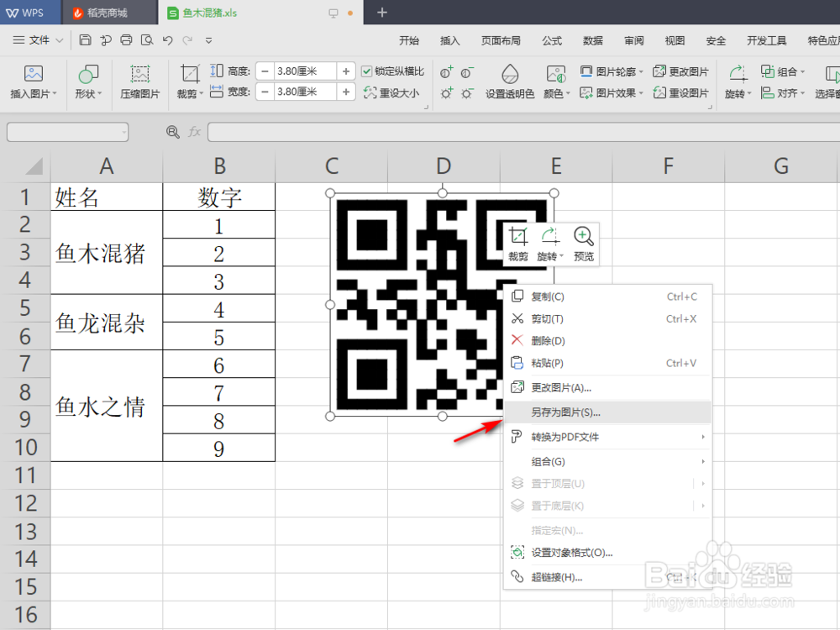Click the Insert Picture icon
Screen dimensions: 840x630
click(34, 73)
